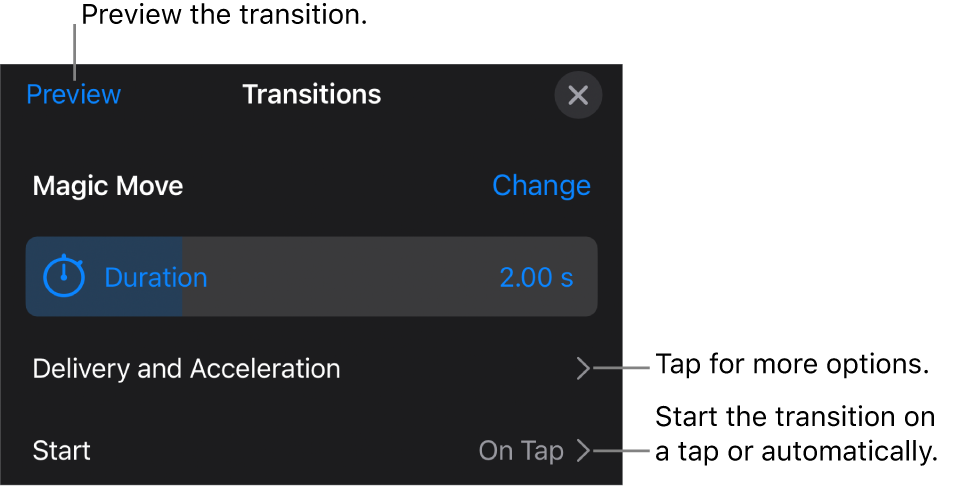Click the stopwatch Duration icon
Screen dimensions: 958x488
(65, 277)
